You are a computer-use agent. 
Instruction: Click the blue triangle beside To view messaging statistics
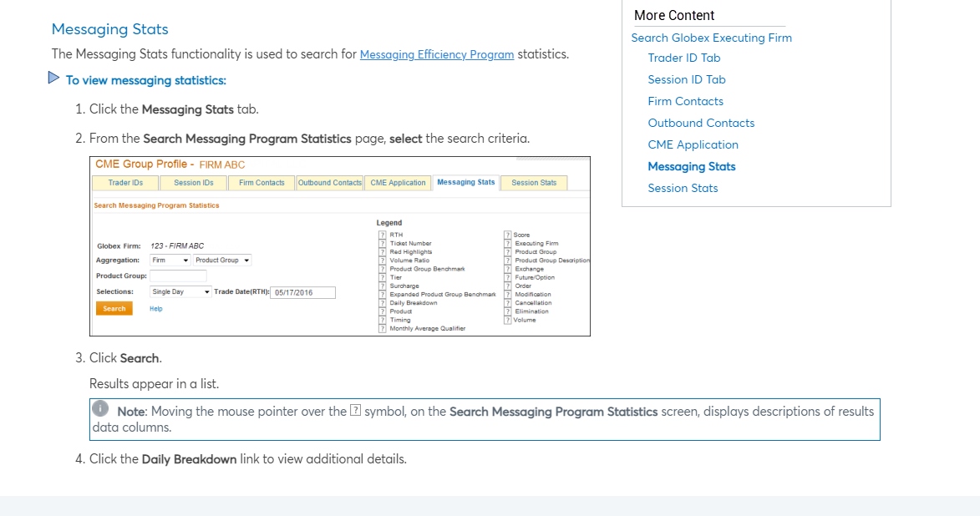(x=53, y=78)
